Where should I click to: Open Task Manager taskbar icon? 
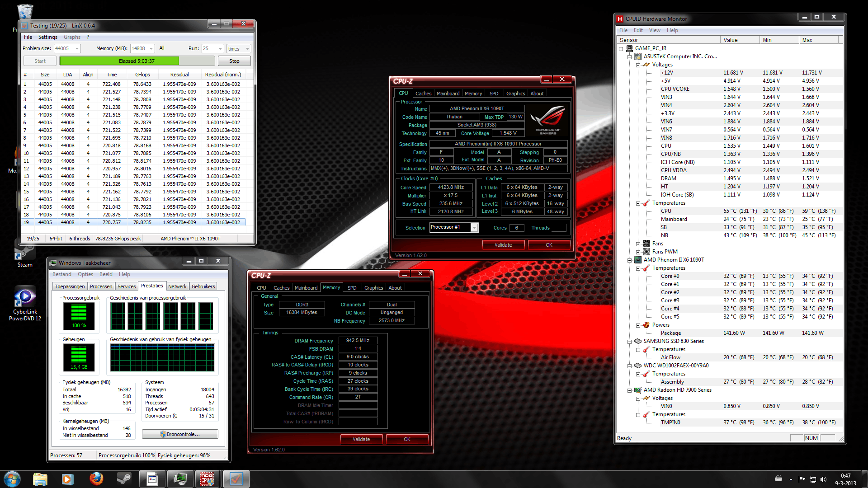pos(180,479)
